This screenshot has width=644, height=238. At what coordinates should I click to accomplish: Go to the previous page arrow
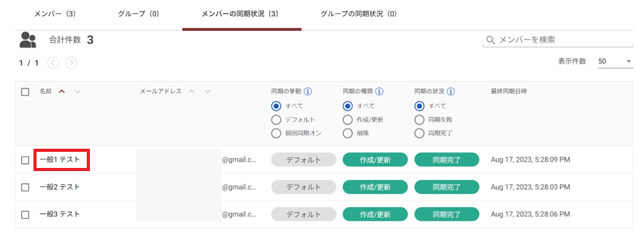53,63
